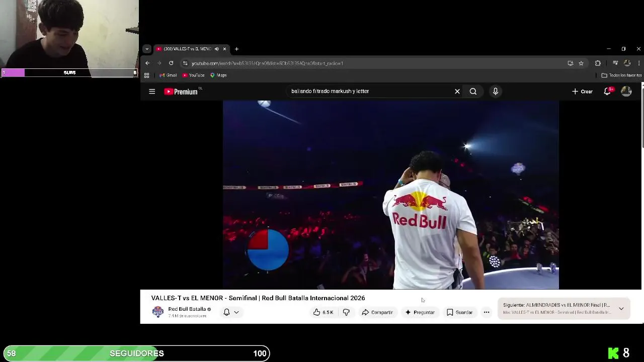Click the SUBS goal bar overlay
The width and height of the screenshot is (644, 362).
69,72
